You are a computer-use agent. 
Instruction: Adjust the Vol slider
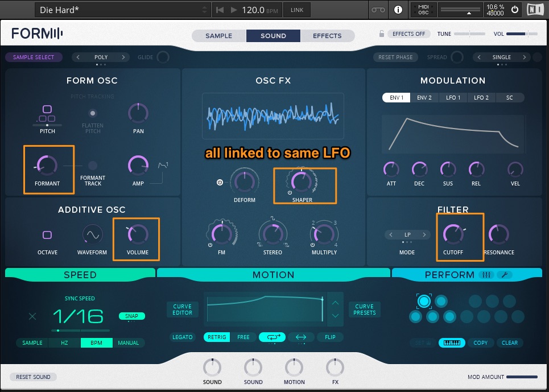tap(522, 34)
